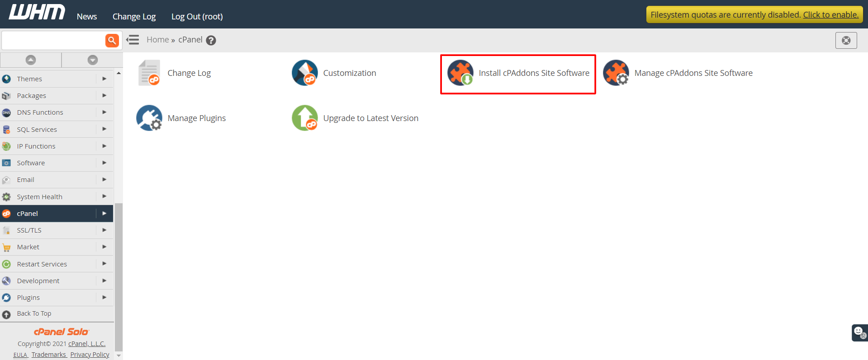Expand the DNS Functions section arrow

coord(104,112)
